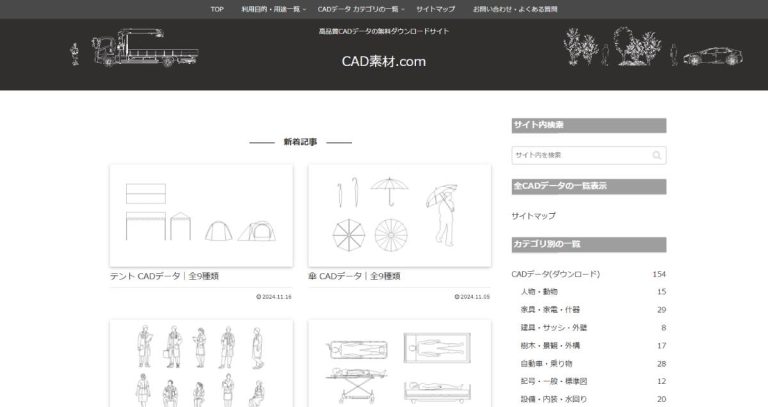Open the stretcher CAD data thumbnail
The height and width of the screenshot is (407, 768).
pyautogui.click(x=399, y=365)
